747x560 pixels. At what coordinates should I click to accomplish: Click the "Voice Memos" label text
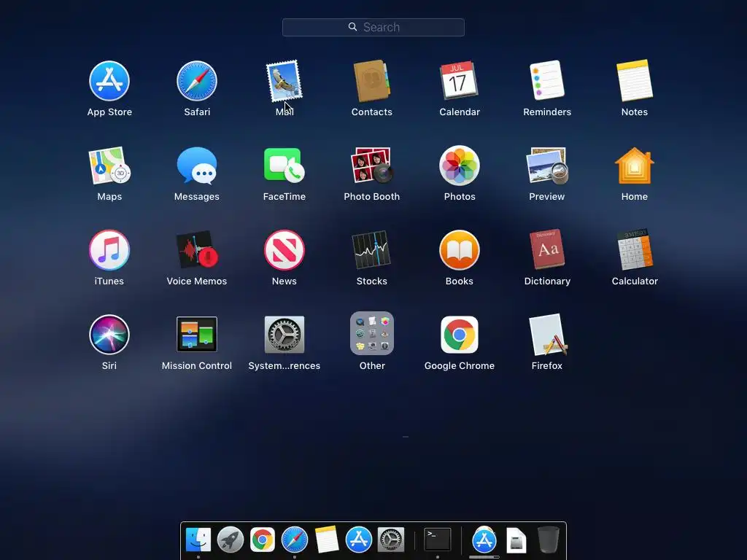(197, 281)
